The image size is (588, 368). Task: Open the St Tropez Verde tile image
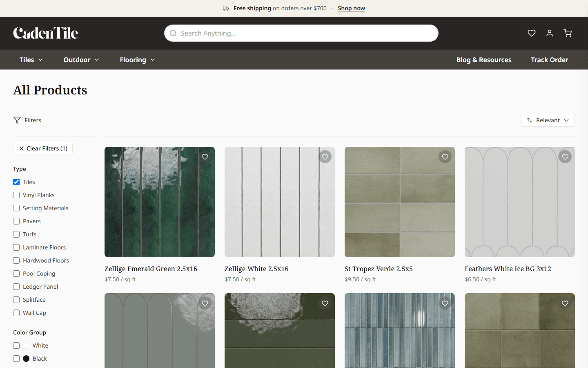click(400, 202)
